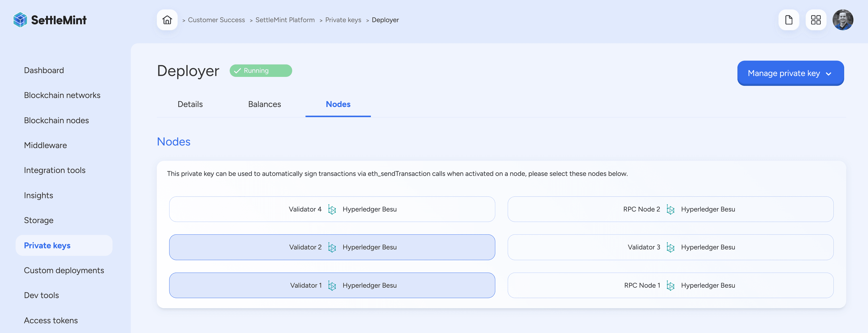Open the document icon in top bar

788,20
